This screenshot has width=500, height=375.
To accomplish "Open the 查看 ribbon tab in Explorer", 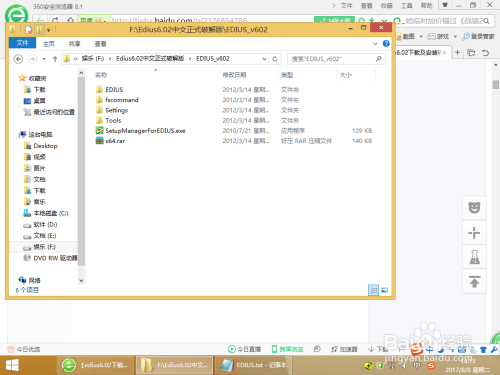I will click(x=100, y=44).
